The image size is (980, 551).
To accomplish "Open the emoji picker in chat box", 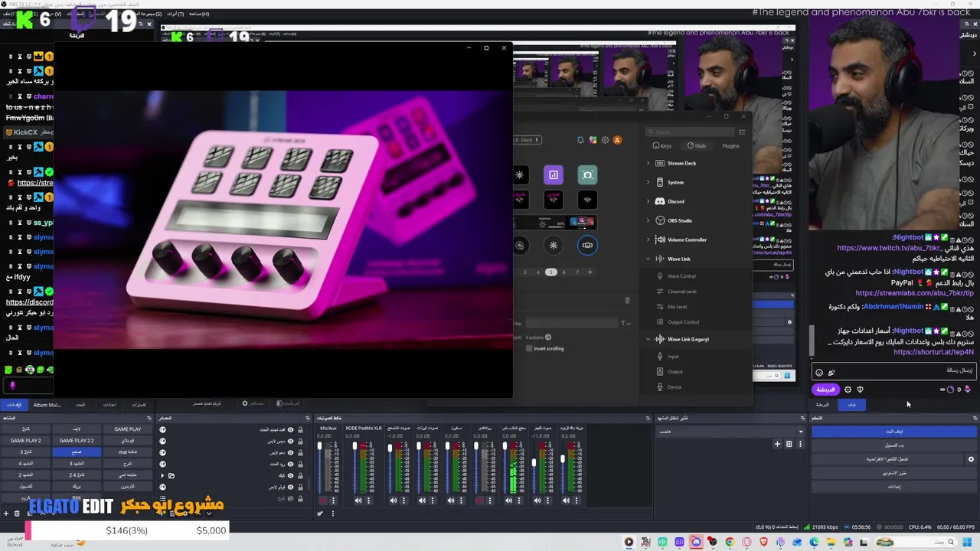I will (819, 373).
